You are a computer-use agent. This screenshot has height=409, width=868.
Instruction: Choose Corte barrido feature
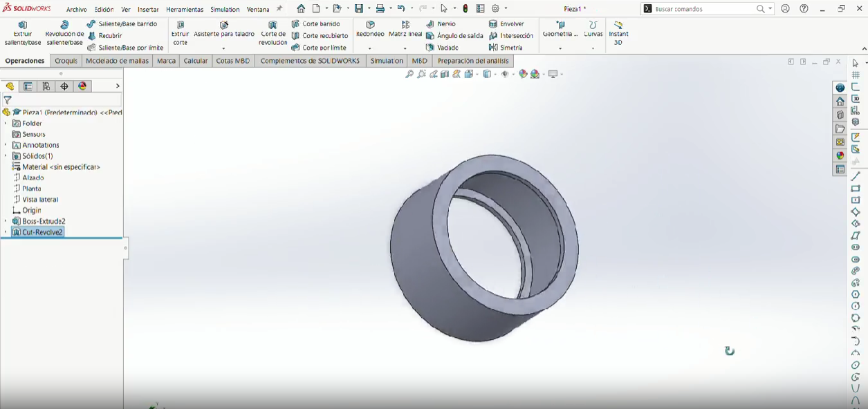tap(315, 24)
